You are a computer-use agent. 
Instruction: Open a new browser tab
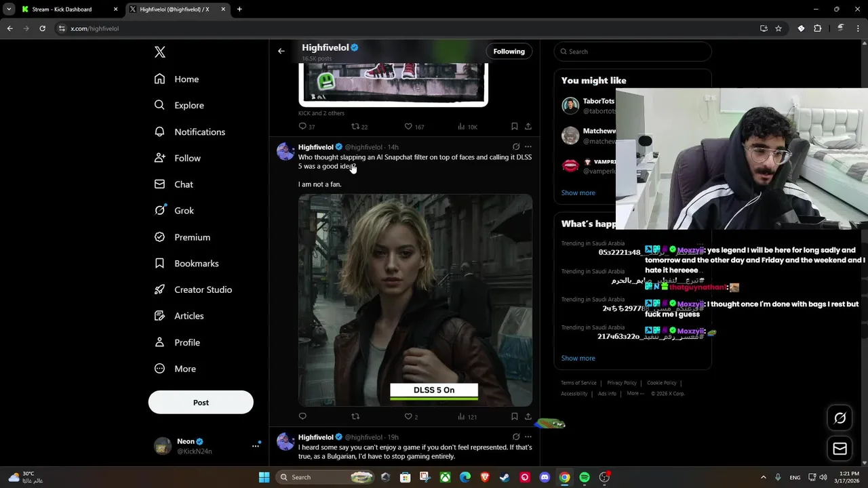239,9
